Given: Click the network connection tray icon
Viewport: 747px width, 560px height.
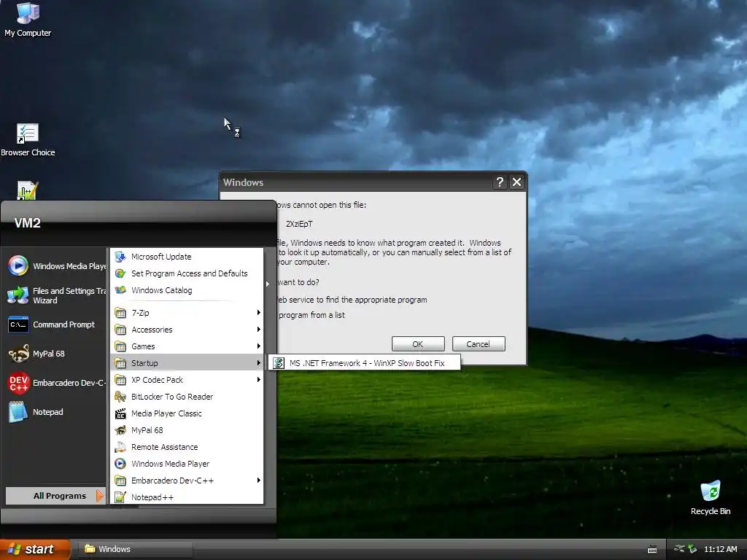Looking at the screenshot, I should [679, 549].
